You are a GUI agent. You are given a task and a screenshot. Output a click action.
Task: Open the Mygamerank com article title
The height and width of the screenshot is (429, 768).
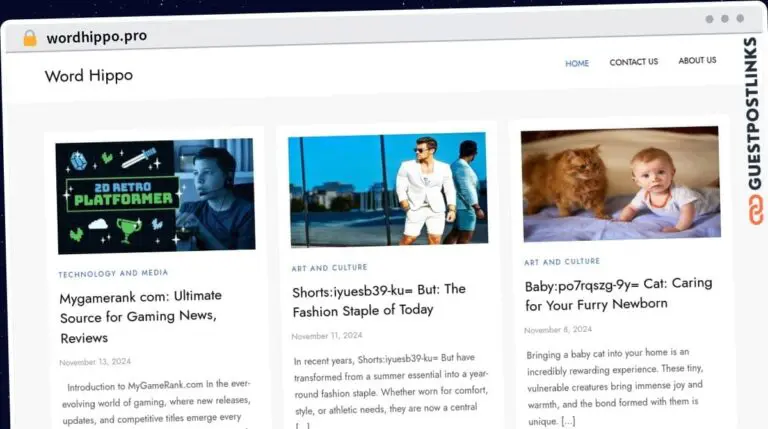[x=141, y=317]
